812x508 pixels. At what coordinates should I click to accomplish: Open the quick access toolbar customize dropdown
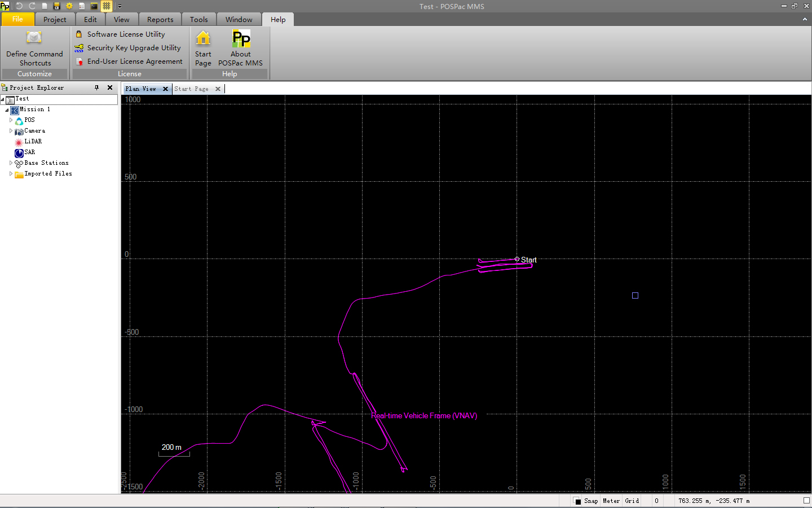coord(120,6)
